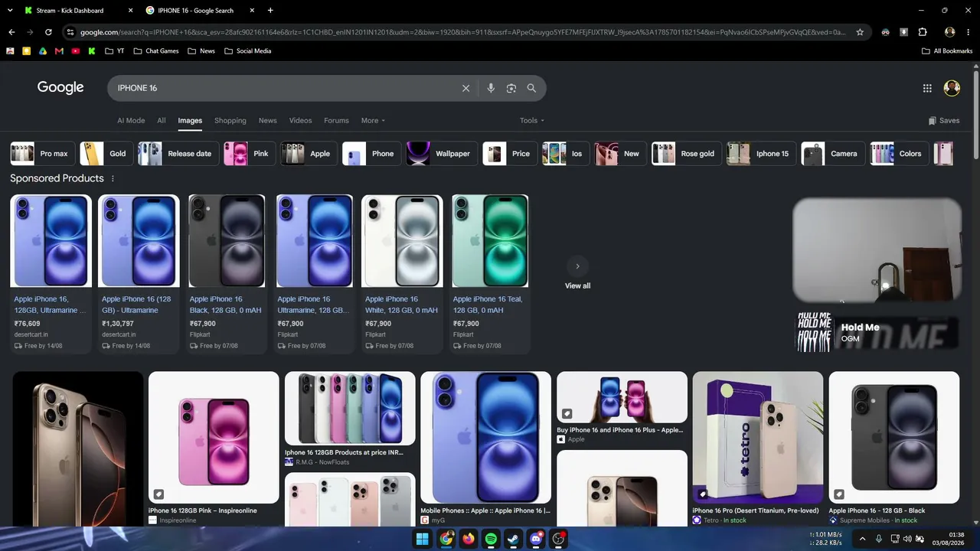
Task: Open the taskbar clock and date
Action: pyautogui.click(x=950, y=539)
